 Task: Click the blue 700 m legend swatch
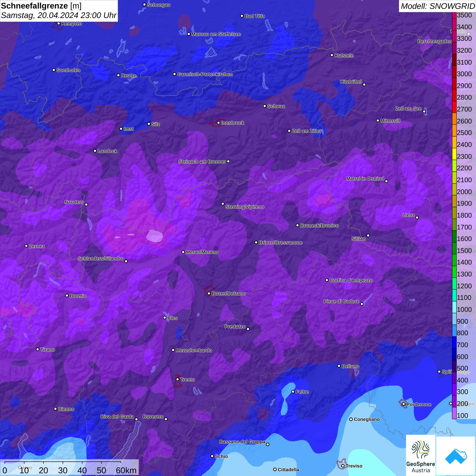click(454, 342)
